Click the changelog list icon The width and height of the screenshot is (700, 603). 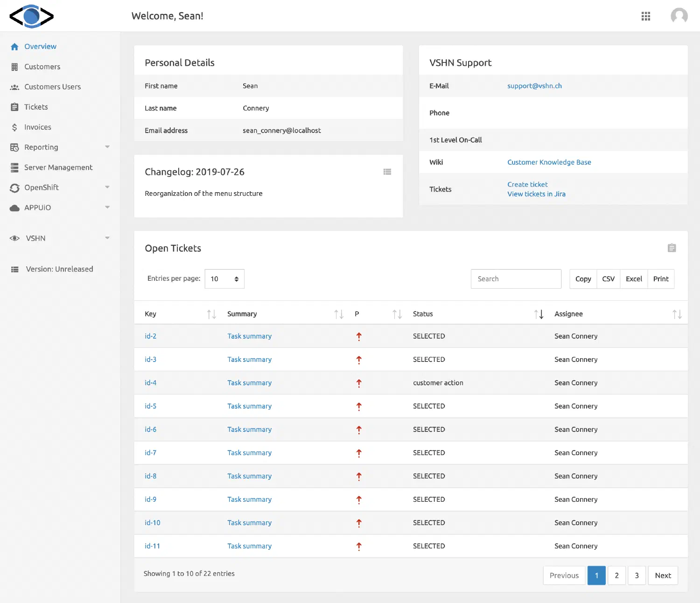387,172
